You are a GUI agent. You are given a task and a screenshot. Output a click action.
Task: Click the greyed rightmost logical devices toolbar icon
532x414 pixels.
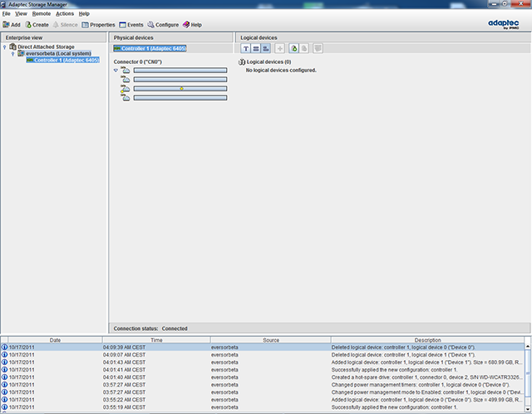tap(318, 48)
